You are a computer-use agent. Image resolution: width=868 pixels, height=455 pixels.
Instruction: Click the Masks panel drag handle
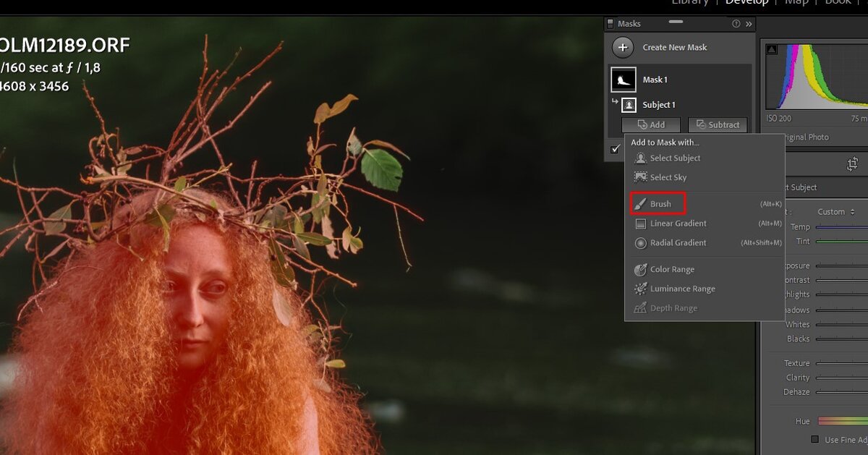(x=676, y=22)
